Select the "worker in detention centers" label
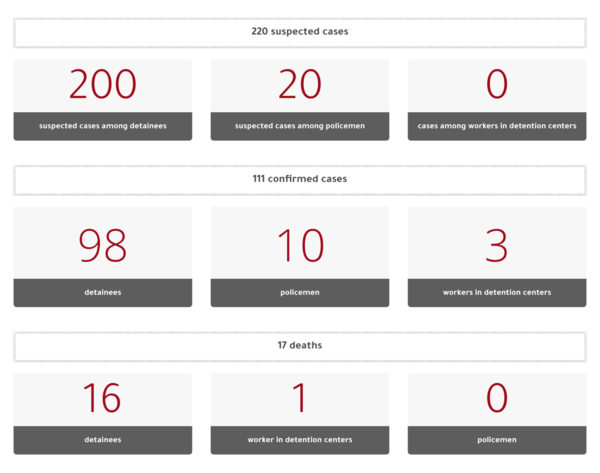This screenshot has width=600, height=473. [x=300, y=440]
